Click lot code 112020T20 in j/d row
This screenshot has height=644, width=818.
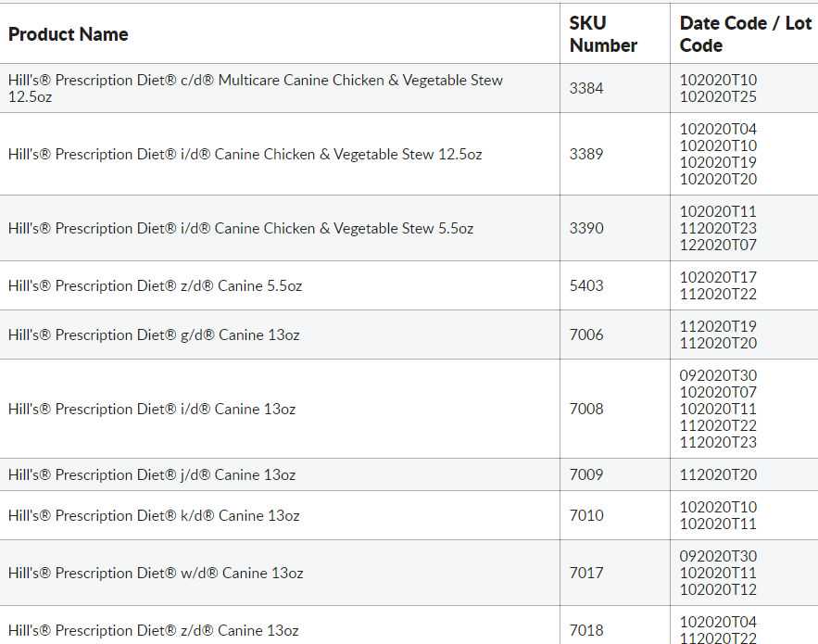click(x=718, y=474)
